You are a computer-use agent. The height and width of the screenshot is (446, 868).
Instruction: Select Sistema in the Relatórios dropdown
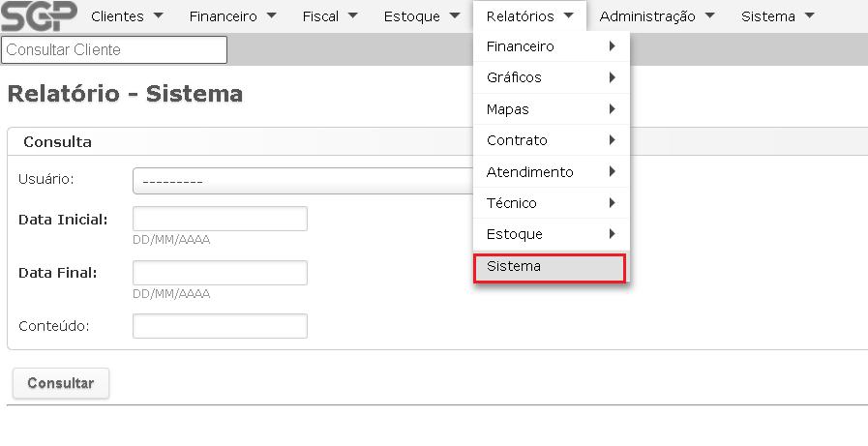pos(550,267)
